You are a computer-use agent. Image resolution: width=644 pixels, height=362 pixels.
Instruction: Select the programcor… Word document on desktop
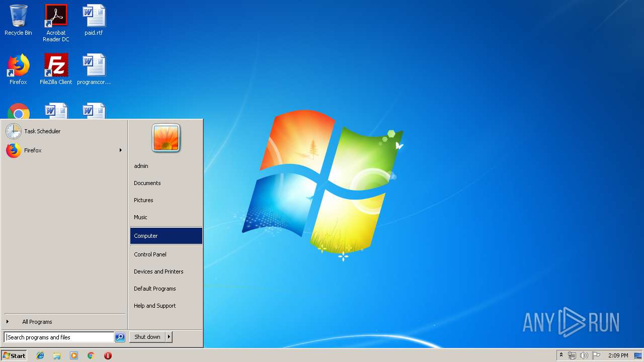(x=94, y=69)
